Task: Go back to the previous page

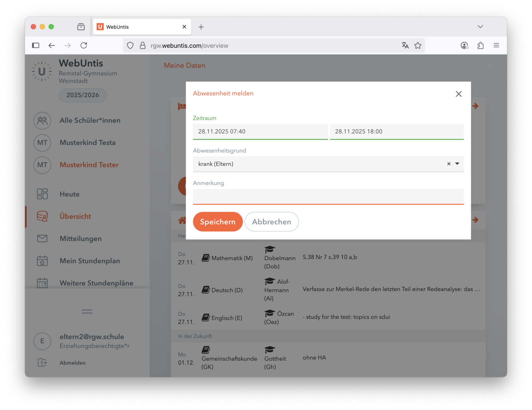Action: point(52,46)
